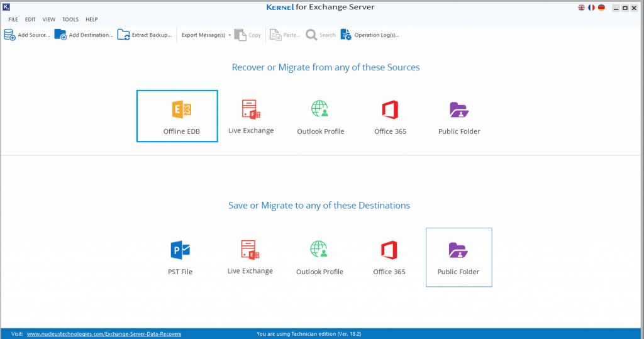644x339 pixels.
Task: Open the nucleustechnologies.com website link
Action: (x=104, y=334)
